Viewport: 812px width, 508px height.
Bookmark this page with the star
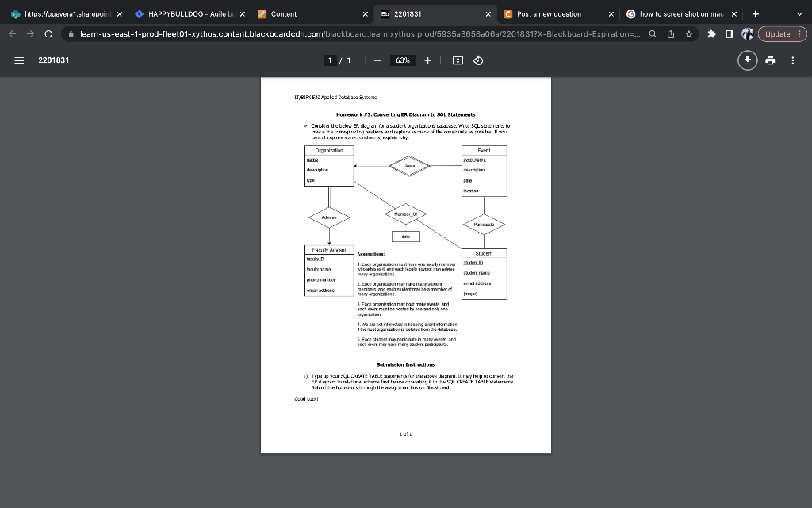coord(689,34)
